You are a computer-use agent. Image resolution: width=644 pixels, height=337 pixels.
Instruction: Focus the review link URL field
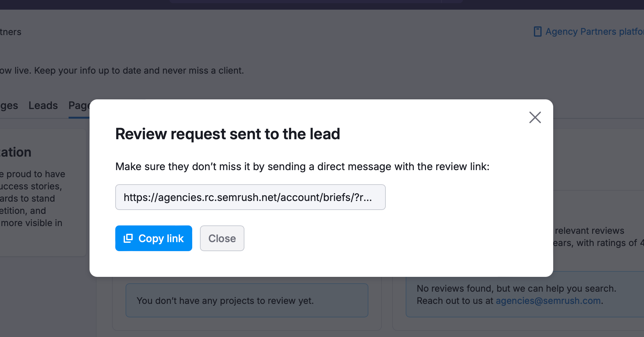tap(250, 197)
